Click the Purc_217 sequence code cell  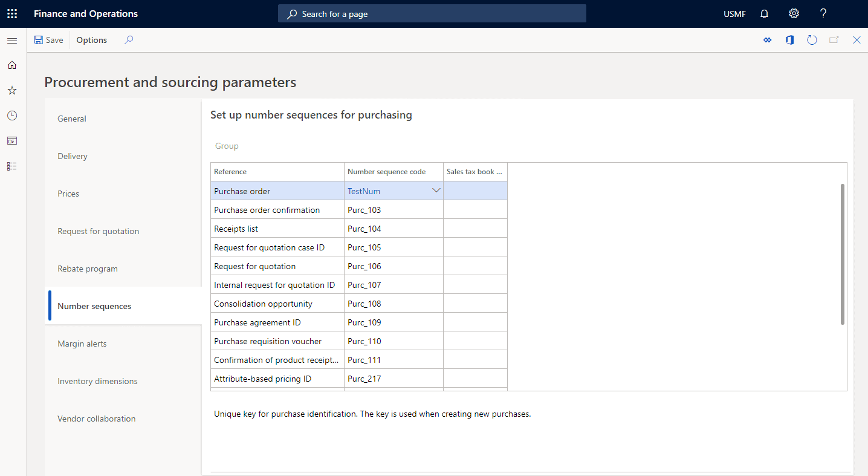(x=394, y=379)
